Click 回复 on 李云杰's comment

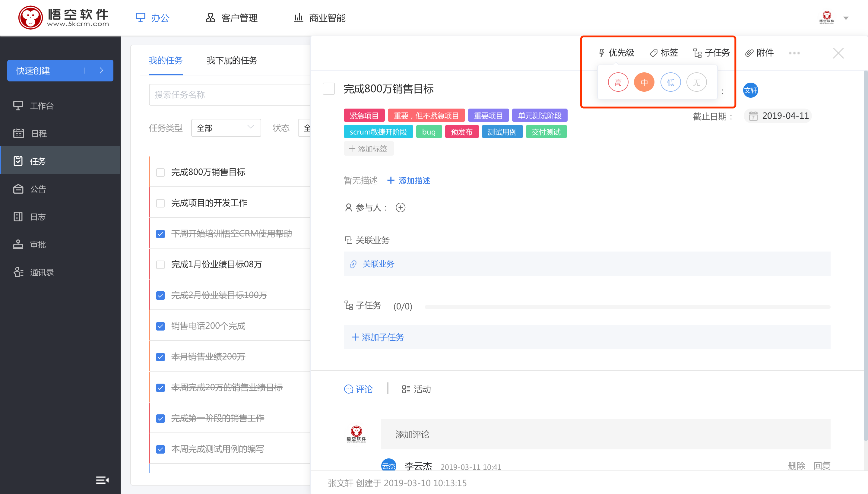coord(822,466)
